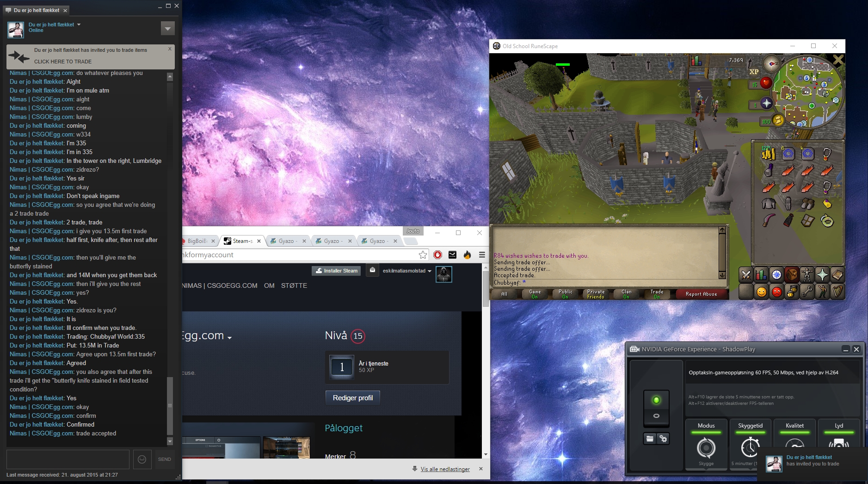The width and height of the screenshot is (868, 484).
Task: Open the Stats tab in RuneScape
Action: pyautogui.click(x=761, y=275)
